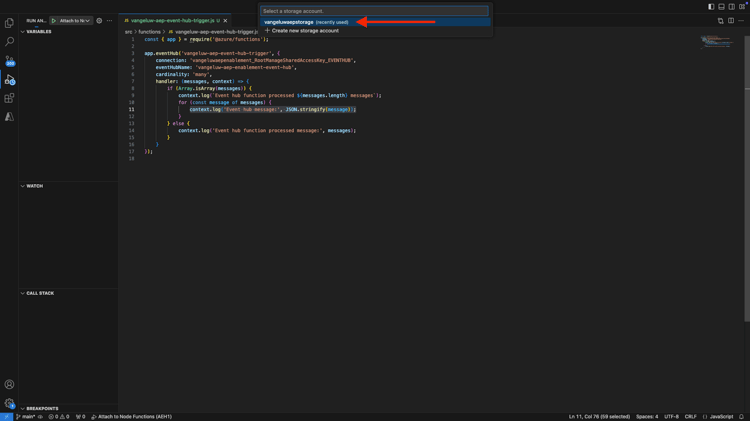Close the vangeluw-aep-event-hub-trigger.js tab
The image size is (750, 421).
225,21
